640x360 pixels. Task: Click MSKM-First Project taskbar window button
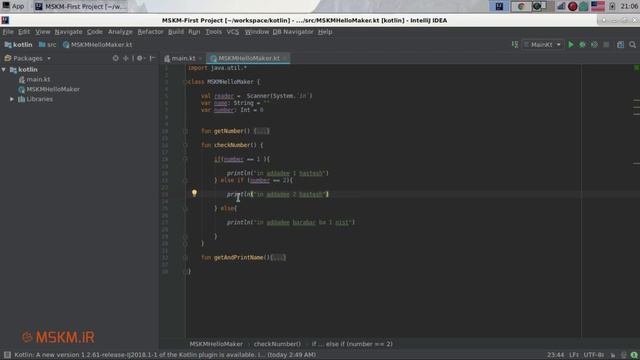[x=81, y=7]
